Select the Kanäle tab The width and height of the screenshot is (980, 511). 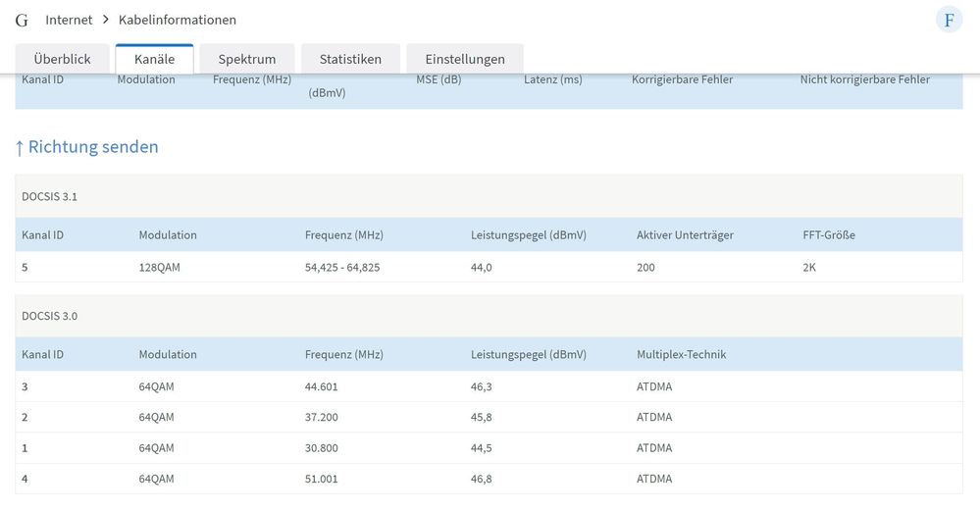click(154, 59)
